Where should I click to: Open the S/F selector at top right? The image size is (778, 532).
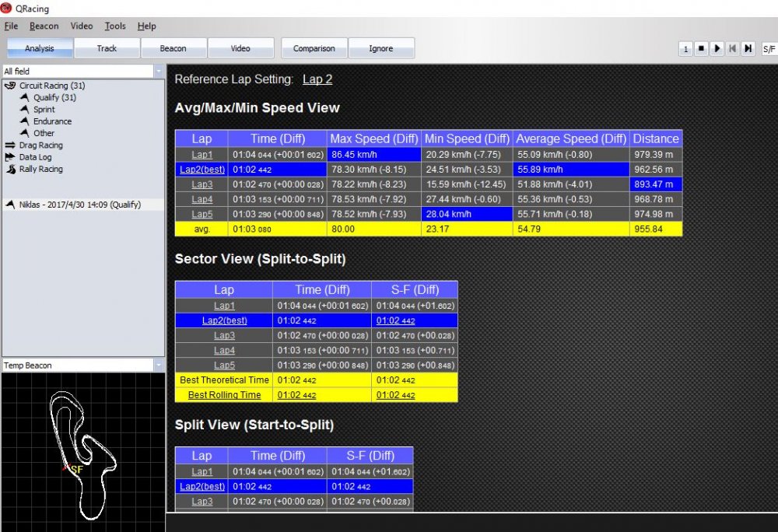(769, 48)
